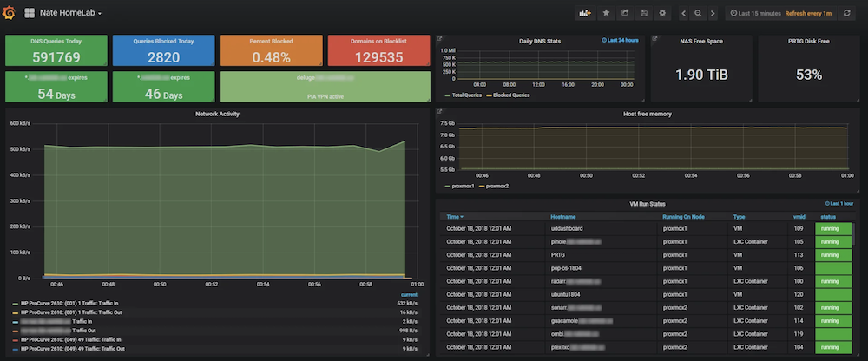This screenshot has width=868, height=361.
Task: Open the Share dashboard icon
Action: (x=625, y=13)
